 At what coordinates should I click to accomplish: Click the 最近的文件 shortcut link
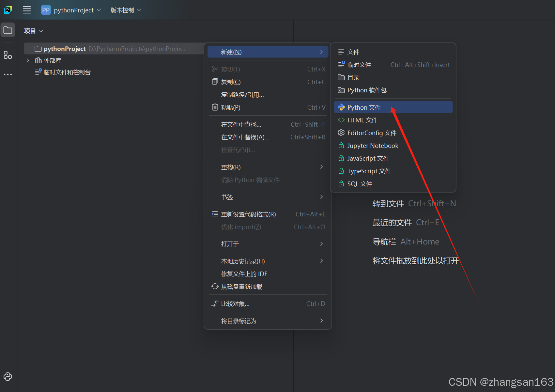click(392, 222)
